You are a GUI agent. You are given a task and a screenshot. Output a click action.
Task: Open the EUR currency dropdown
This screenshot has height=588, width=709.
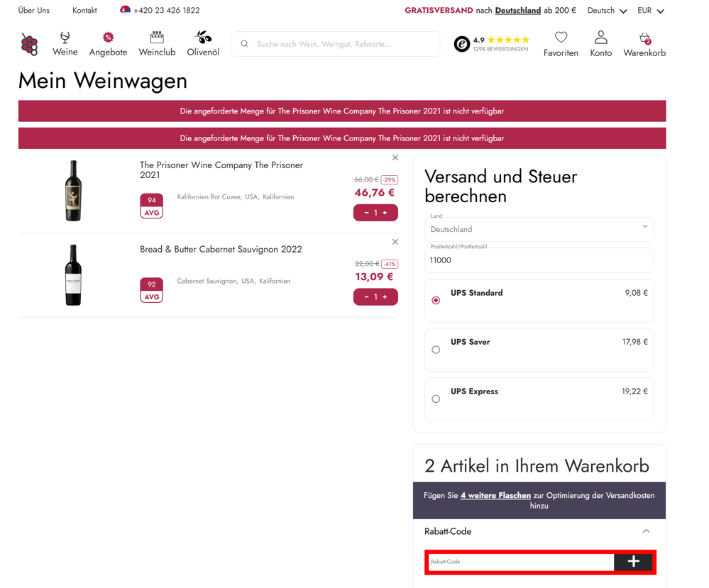(x=651, y=11)
